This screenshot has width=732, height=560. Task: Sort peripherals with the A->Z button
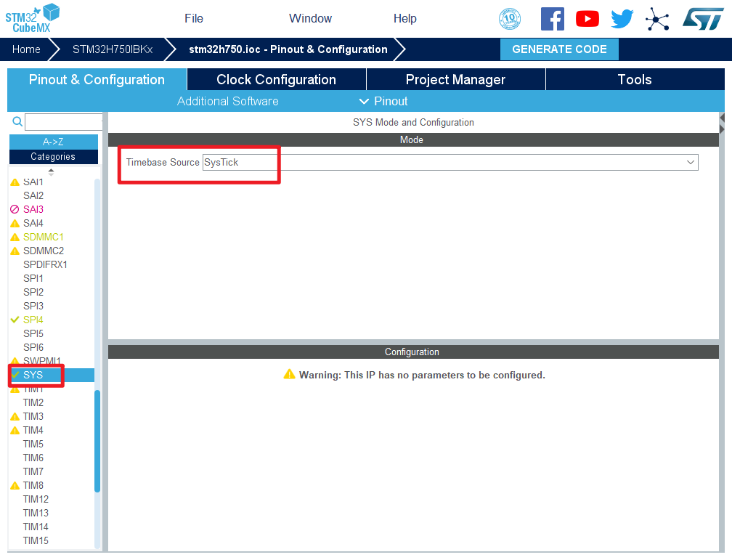[53, 142]
